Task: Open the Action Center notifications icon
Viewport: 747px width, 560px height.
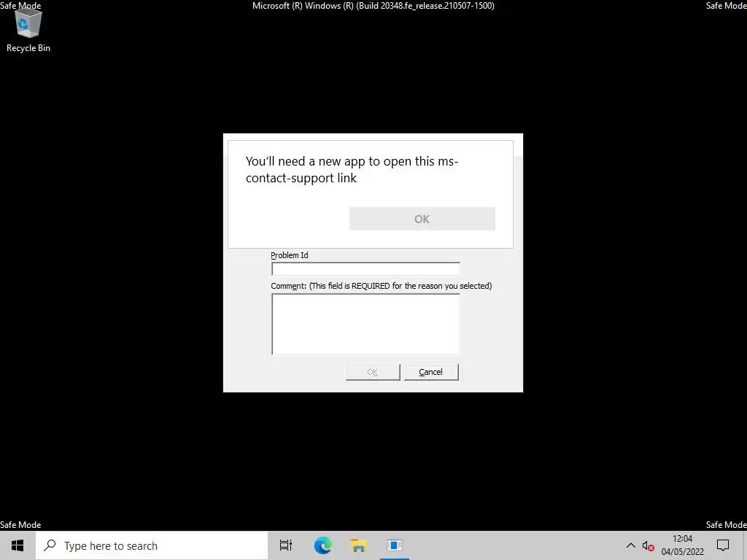Action: [x=723, y=545]
